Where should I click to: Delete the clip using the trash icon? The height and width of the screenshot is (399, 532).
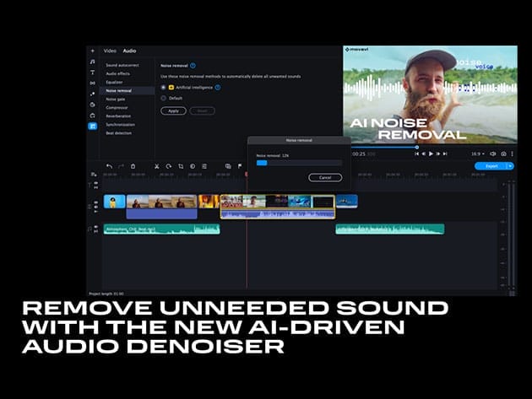[x=133, y=166]
